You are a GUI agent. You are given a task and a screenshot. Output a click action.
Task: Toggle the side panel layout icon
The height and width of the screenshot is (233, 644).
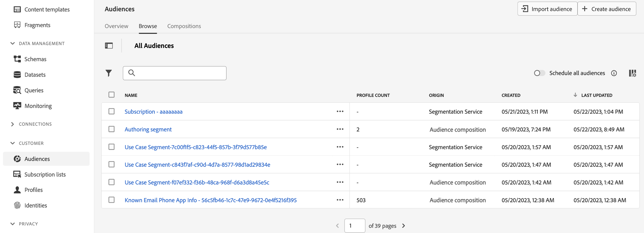[109, 46]
